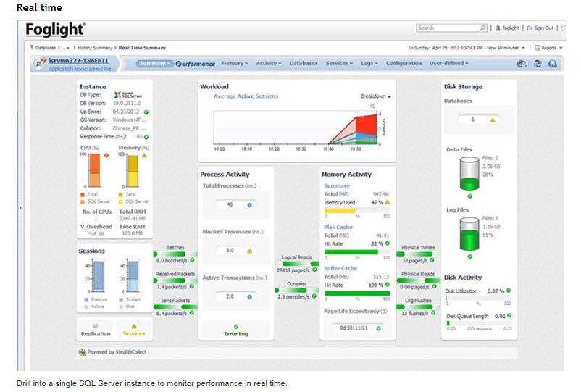Click the Plan Cache Hit Rate status icon
The width and height of the screenshot is (581, 392).
(x=387, y=243)
